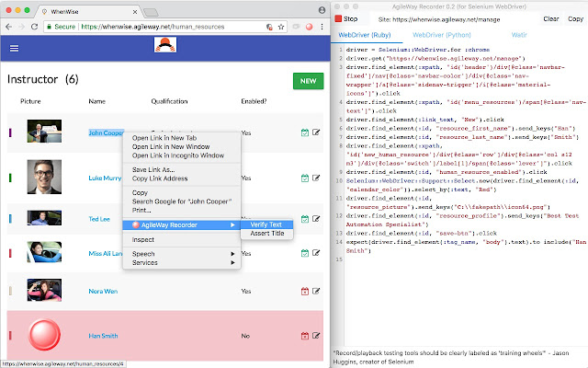Open the Ted Lee instructor link
The width and height of the screenshot is (588, 368).
(x=99, y=219)
